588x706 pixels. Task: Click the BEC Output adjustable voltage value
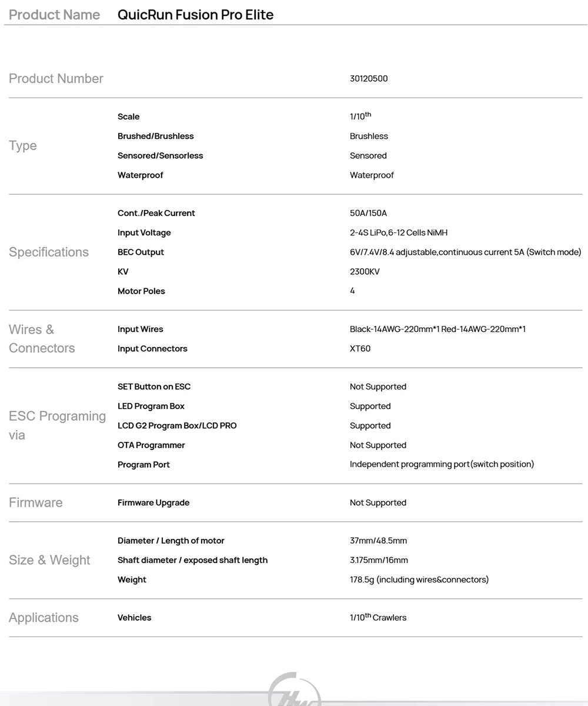[465, 252]
